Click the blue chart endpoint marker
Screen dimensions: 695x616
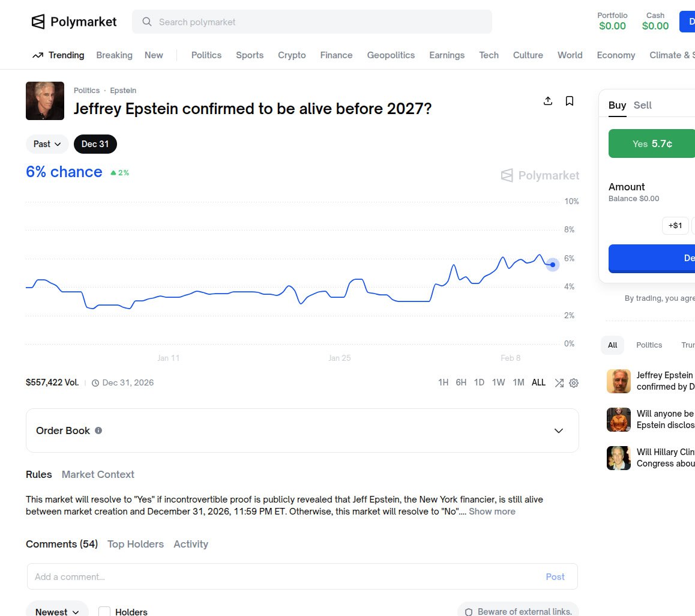553,265
